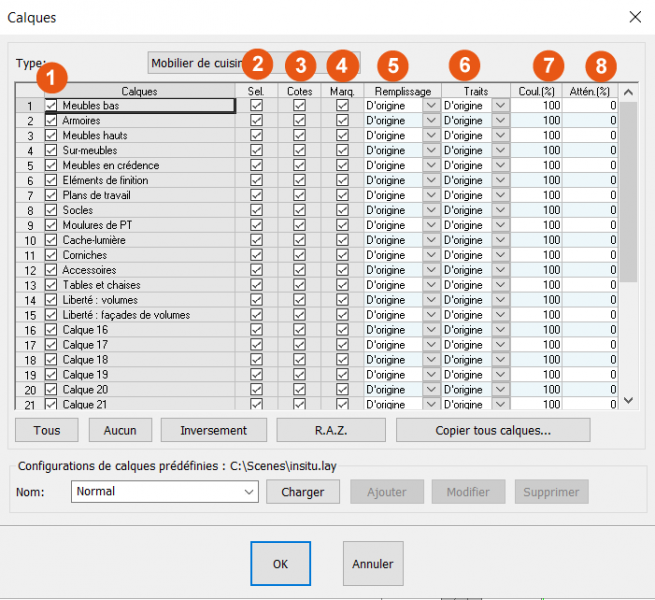Toggle Cotes checkbox for Meubles hauts row
The height and width of the screenshot is (600, 655).
(x=299, y=135)
